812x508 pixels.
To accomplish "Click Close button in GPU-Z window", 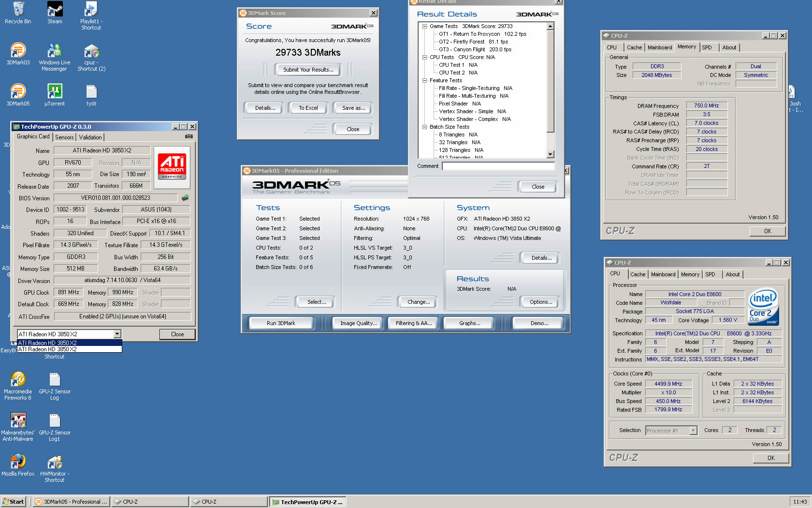I will tap(177, 334).
